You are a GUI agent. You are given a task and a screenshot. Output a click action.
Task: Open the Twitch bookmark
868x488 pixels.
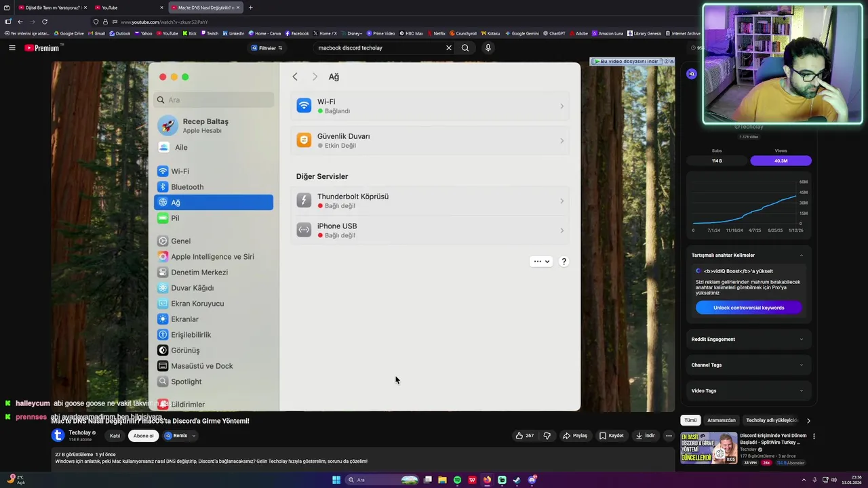click(210, 33)
